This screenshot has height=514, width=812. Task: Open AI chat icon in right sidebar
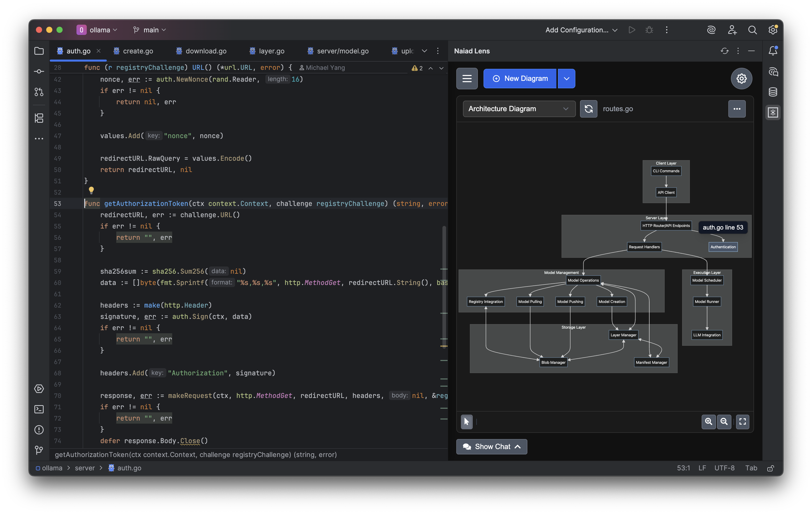click(773, 71)
